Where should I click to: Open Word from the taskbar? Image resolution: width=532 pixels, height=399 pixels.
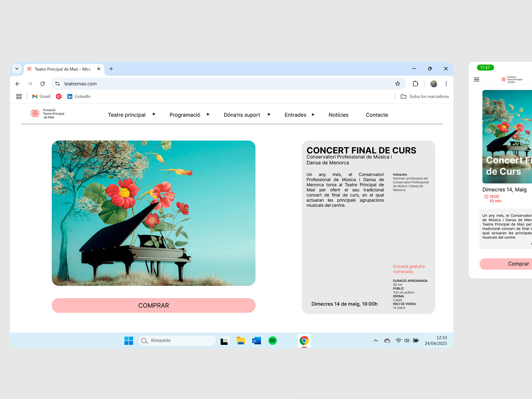click(256, 340)
